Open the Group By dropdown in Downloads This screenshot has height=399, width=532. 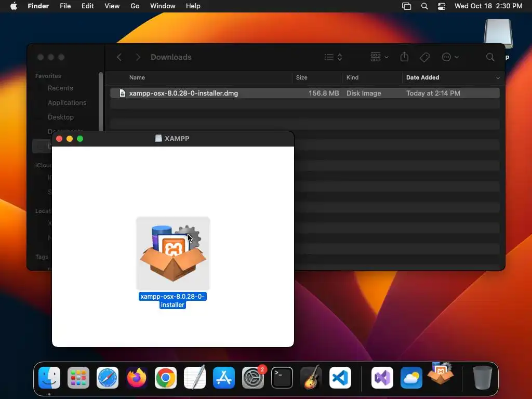coord(379,57)
